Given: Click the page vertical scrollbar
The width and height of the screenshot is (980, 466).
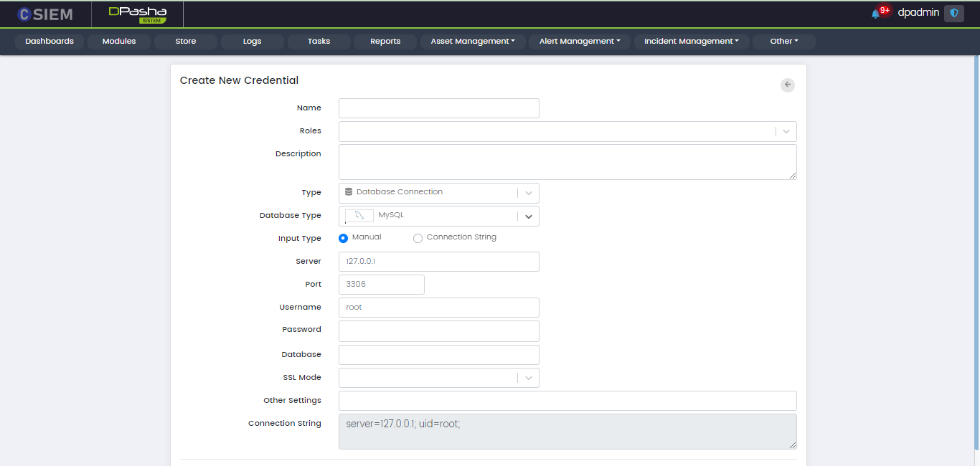Looking at the screenshot, I should click(976, 215).
